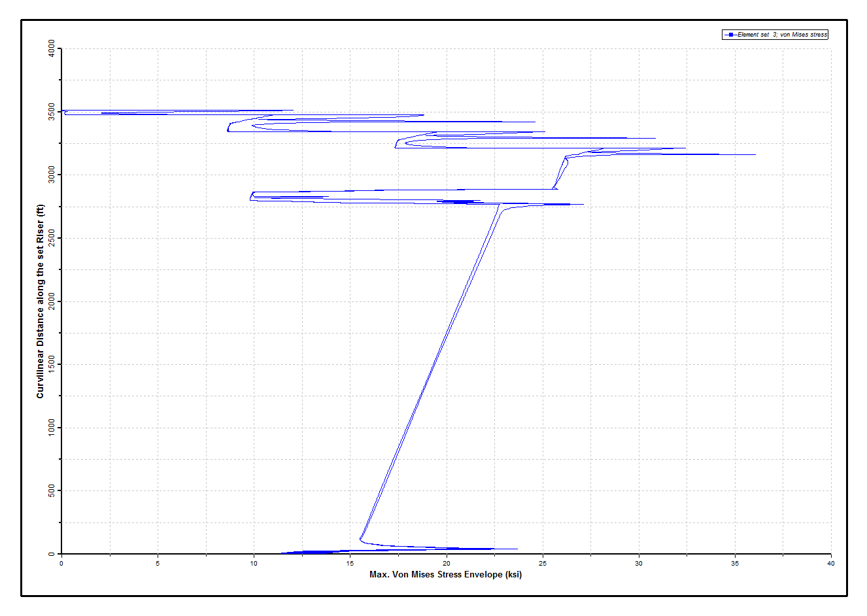Image resolution: width=867 pixels, height=616 pixels.
Task: Click the stress axis tick label '25'
Action: coord(543,563)
